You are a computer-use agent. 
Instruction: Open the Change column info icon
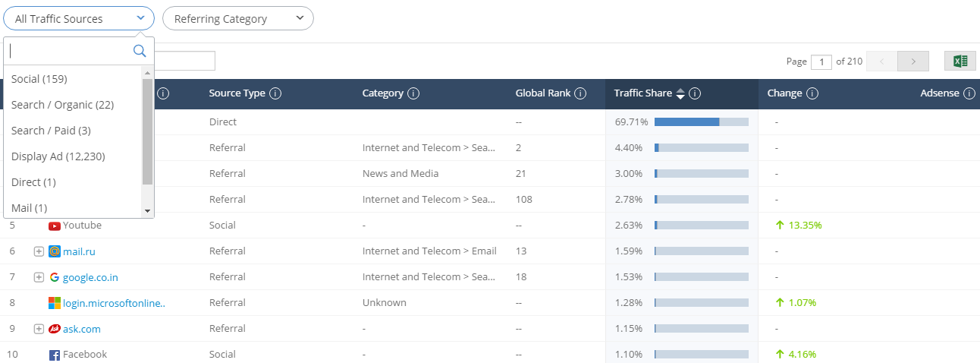(812, 93)
